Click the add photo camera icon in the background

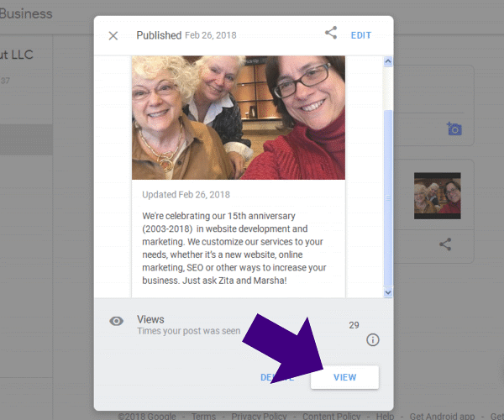[454, 129]
